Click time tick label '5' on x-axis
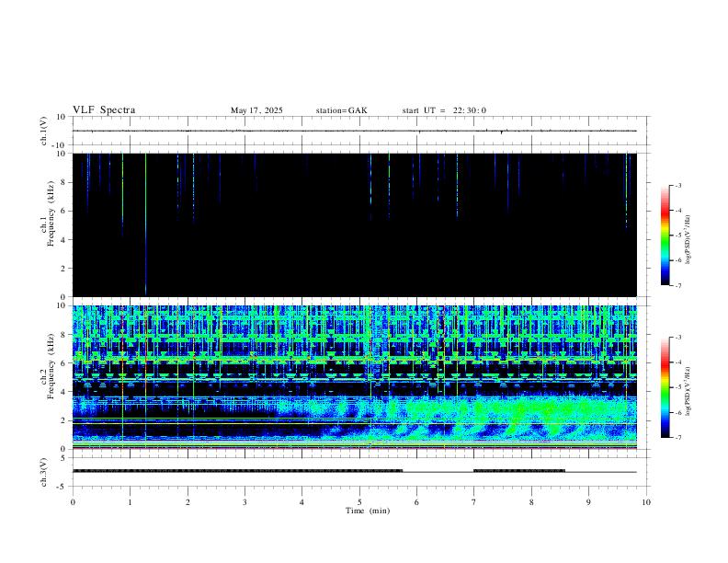 [x=359, y=502]
